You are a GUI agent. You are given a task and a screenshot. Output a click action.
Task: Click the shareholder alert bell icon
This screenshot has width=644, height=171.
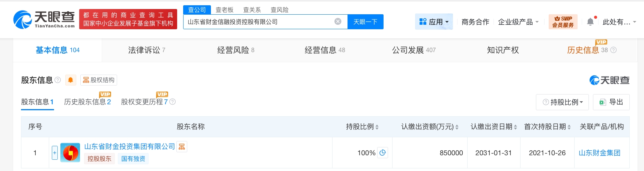coord(71,80)
